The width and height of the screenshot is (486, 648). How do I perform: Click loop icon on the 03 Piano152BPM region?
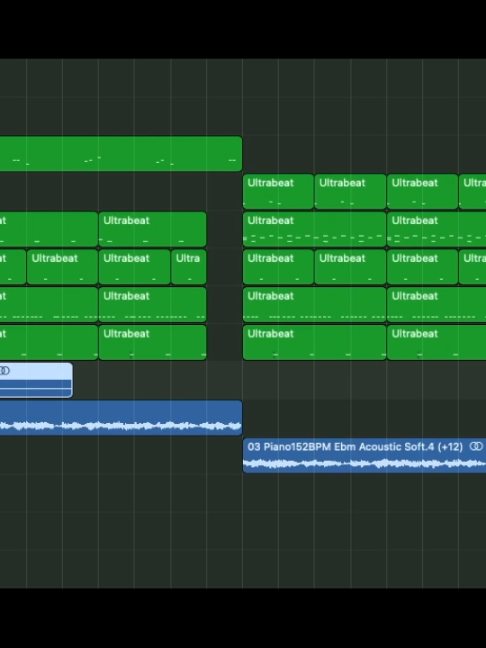pyautogui.click(x=476, y=446)
